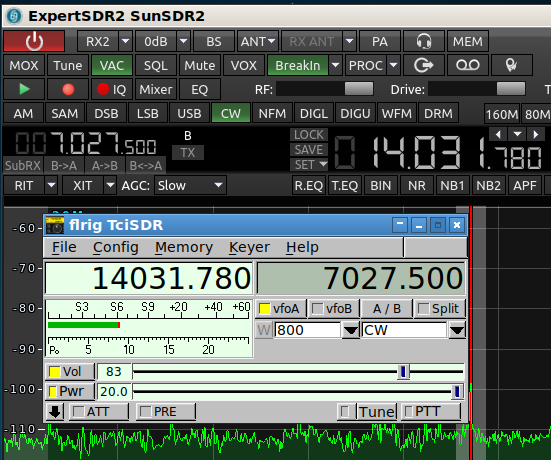The height and width of the screenshot is (460, 551).
Task: Click the A / B button in flrig
Action: pos(387,309)
